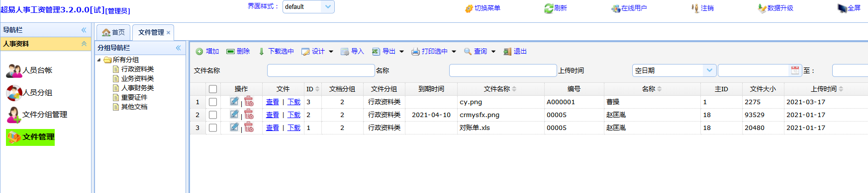This screenshot has height=193, width=868.
Task: Click 下载 link for crmysfx.png
Action: pyautogui.click(x=294, y=115)
